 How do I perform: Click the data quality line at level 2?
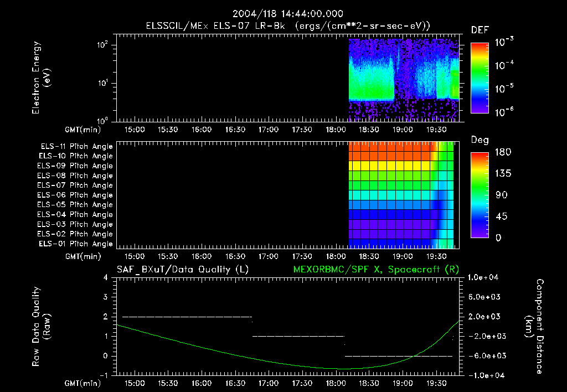coord(187,317)
